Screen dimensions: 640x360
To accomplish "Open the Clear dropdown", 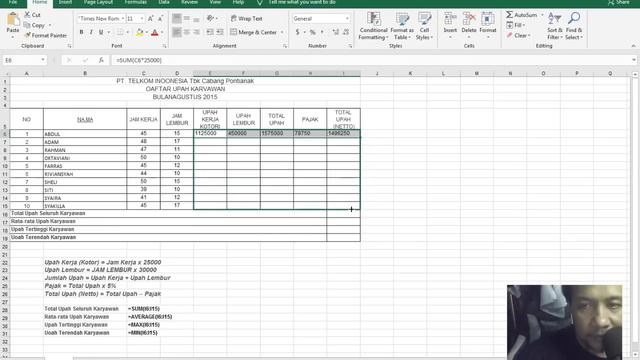I will pyautogui.click(x=518, y=36).
